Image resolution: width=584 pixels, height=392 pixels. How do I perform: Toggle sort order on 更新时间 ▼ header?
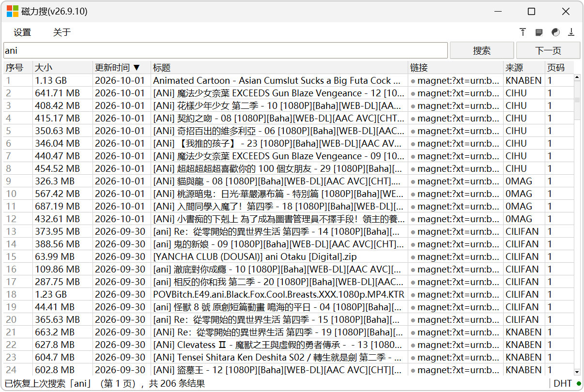coord(122,68)
